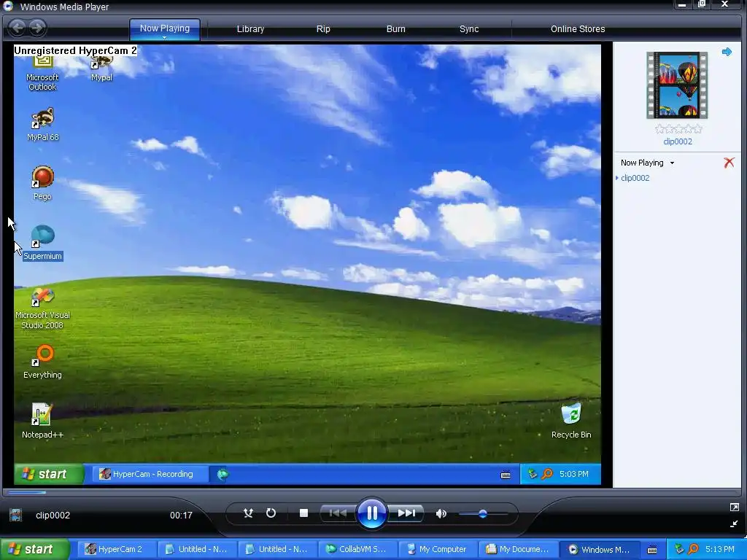Screen dimensions: 747x560
Task: Open the Online Stores tab
Action: coord(578,29)
